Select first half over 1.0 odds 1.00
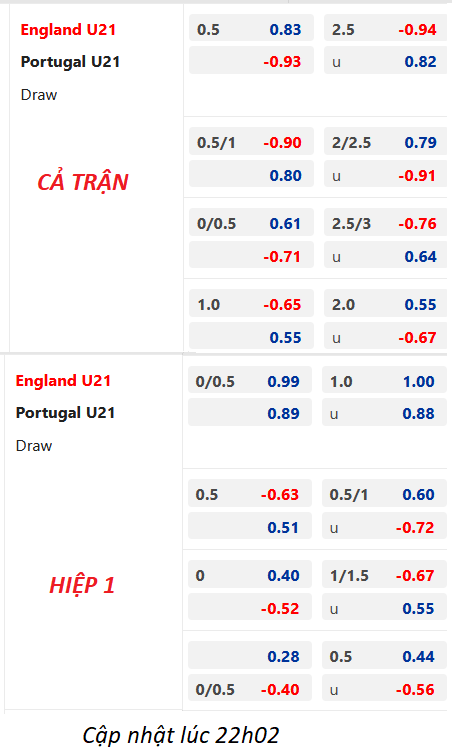The height and width of the screenshot is (752, 452). (x=384, y=382)
